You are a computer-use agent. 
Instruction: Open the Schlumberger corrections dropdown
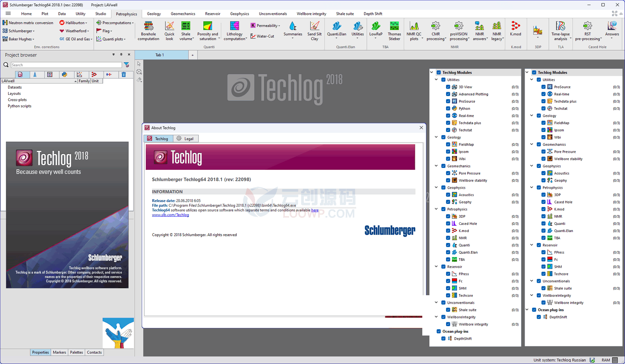[19, 31]
